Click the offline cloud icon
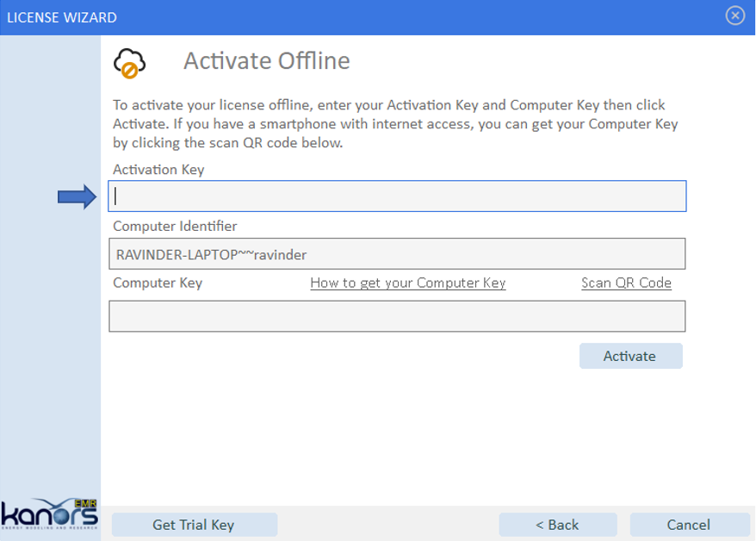This screenshot has width=756, height=541. [129, 63]
